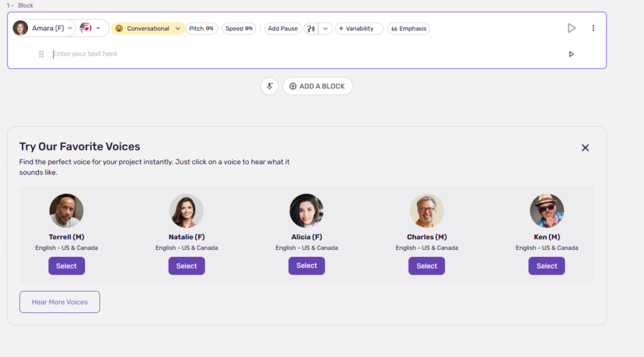Expand the arrow next to pronunciation icon
Image resolution: width=644 pixels, height=357 pixels.
point(325,28)
